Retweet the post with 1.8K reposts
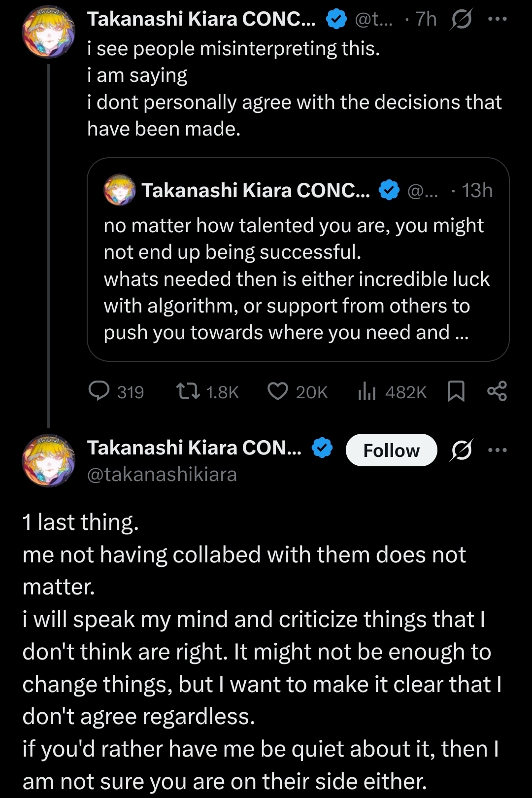Image resolution: width=532 pixels, height=798 pixels. [x=188, y=391]
